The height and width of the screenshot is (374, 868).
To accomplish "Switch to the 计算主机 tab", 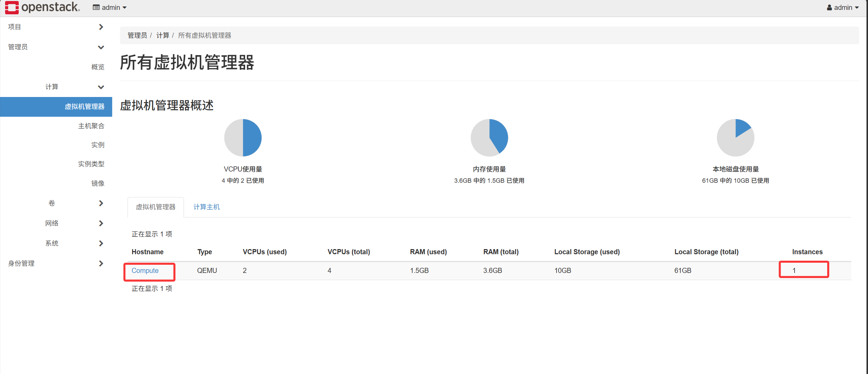I will (x=206, y=207).
